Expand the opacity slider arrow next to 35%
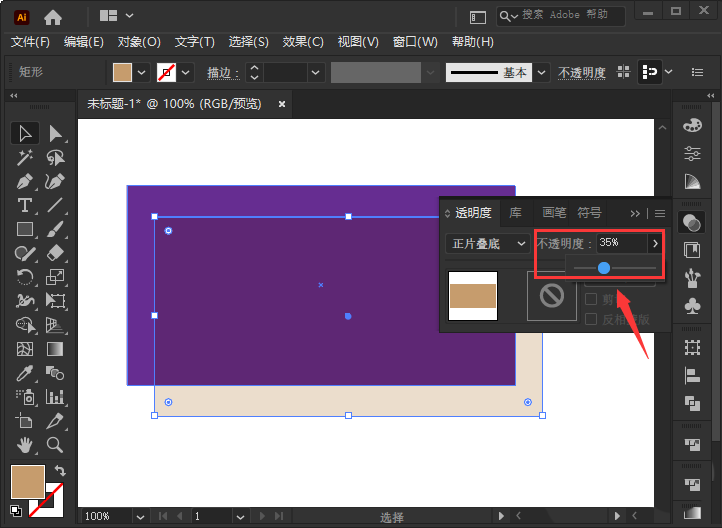This screenshot has width=722, height=528. [655, 243]
